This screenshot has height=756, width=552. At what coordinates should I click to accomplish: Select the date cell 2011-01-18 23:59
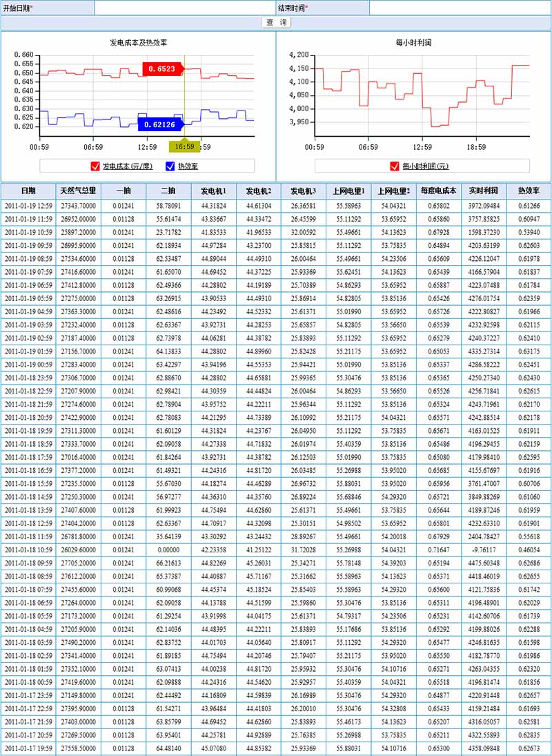click(28, 378)
